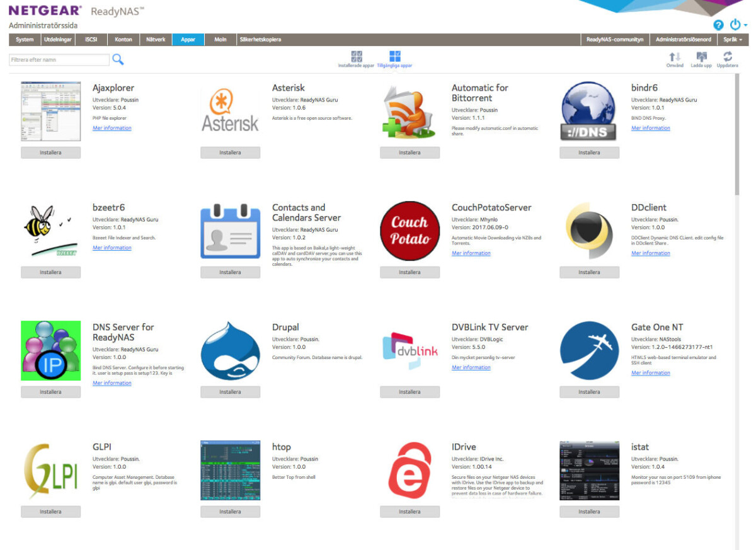756x550 pixels.
Task: Install DNS Server for ReadyNAS
Action: 50,392
